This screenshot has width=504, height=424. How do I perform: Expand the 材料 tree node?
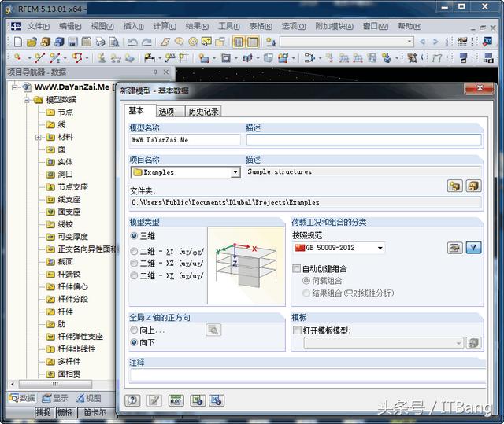(x=39, y=138)
